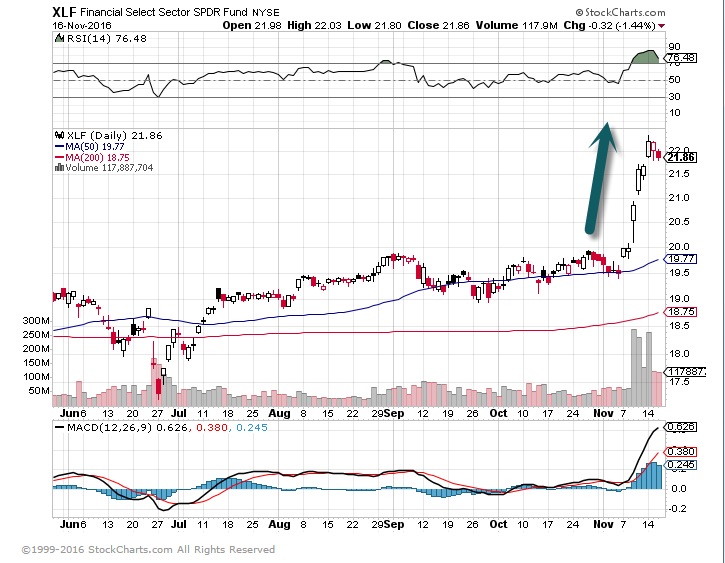Image resolution: width=725 pixels, height=563 pixels.
Task: Click the 19.0 price axis label
Action: pyautogui.click(x=679, y=299)
